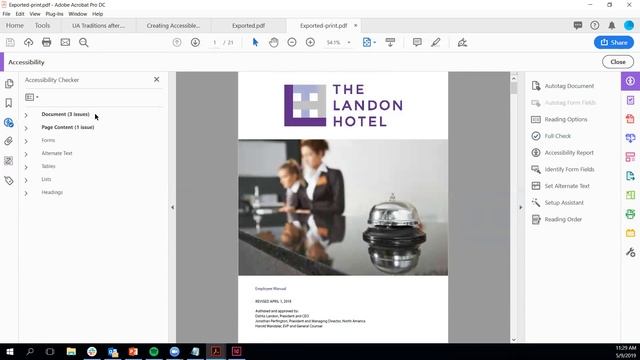The width and height of the screenshot is (640, 360).
Task: Open the Find text magnifier
Action: point(84,42)
